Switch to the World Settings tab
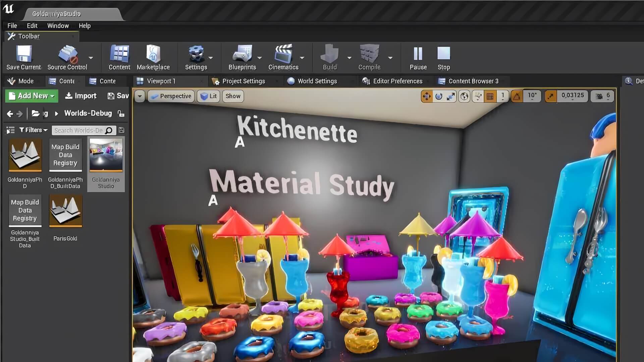Image resolution: width=644 pixels, height=362 pixels. [x=317, y=81]
